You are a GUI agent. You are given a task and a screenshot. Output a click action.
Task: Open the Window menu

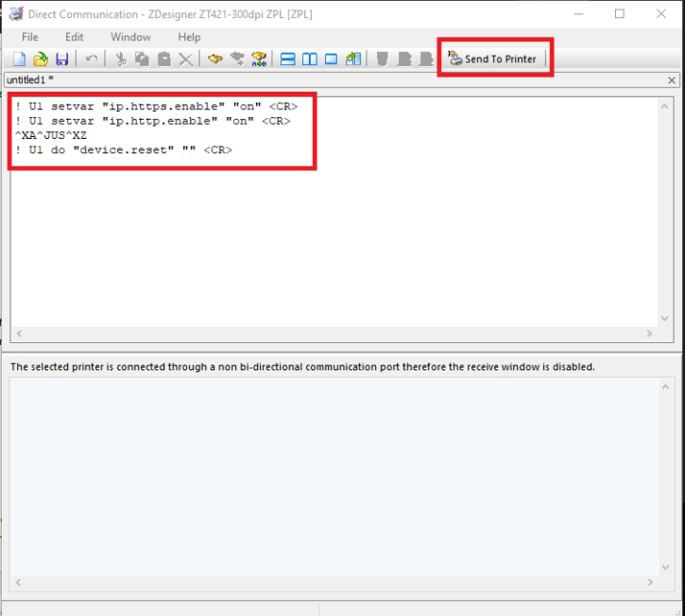[x=130, y=37]
